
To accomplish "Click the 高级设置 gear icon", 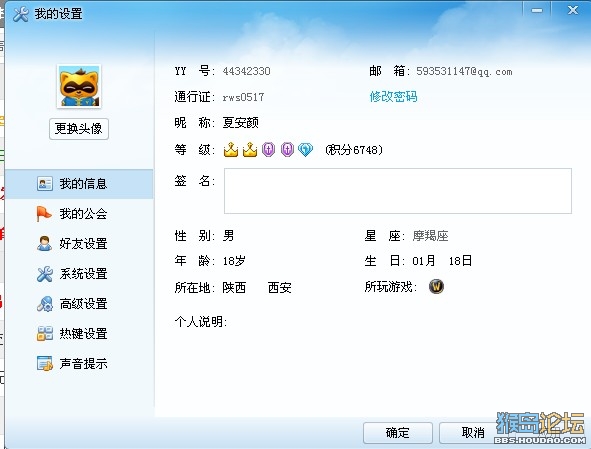I will pos(45,304).
